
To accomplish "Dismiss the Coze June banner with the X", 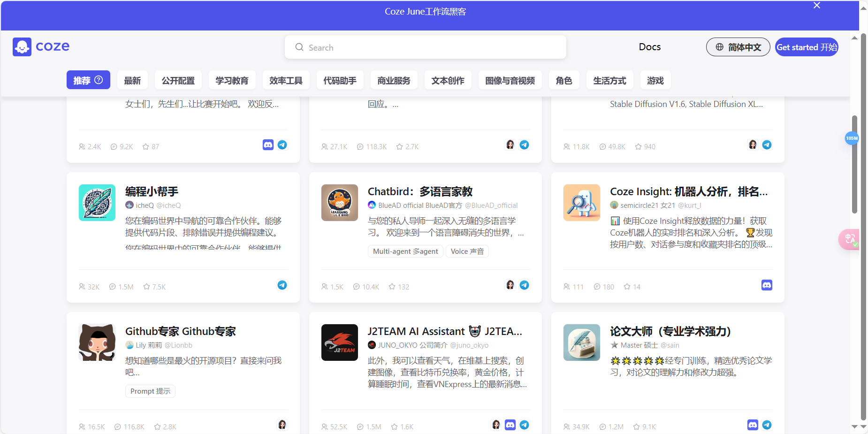I will (816, 5).
